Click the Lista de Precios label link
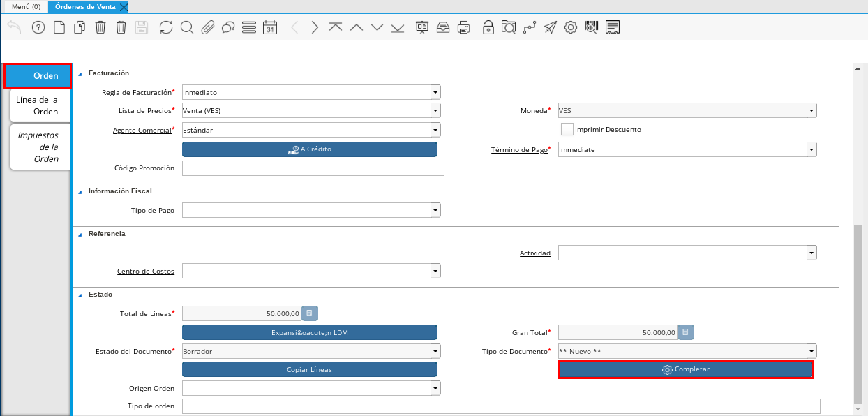 (144, 110)
